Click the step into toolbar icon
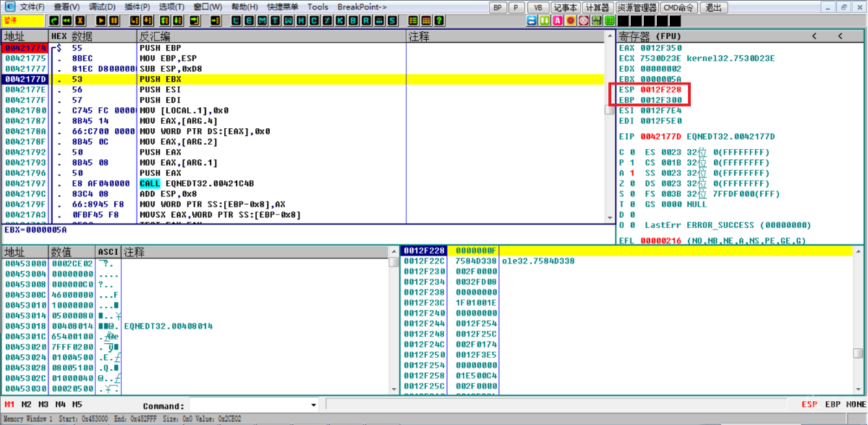 click(135, 20)
